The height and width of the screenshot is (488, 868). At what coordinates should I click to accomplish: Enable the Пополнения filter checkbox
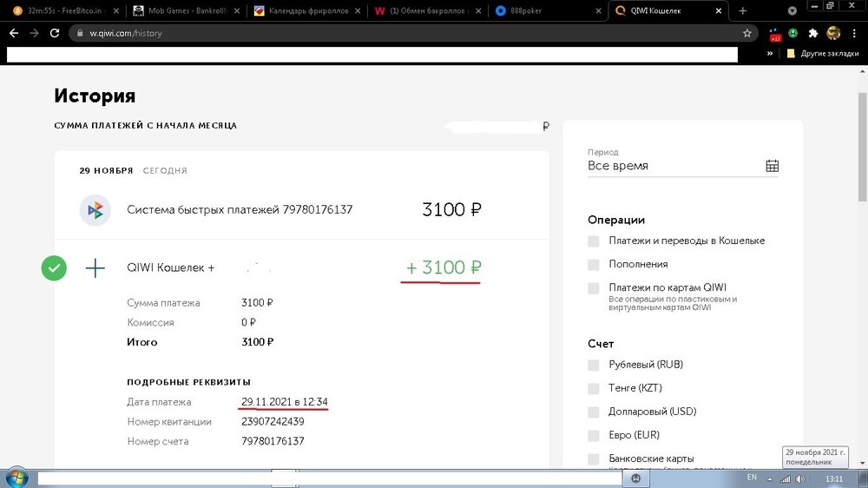(x=594, y=264)
